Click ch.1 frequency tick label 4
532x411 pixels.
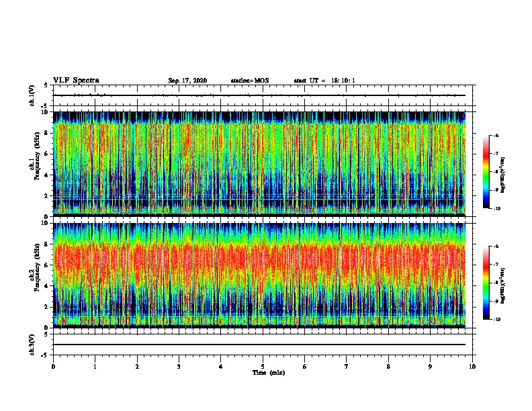click(x=47, y=175)
